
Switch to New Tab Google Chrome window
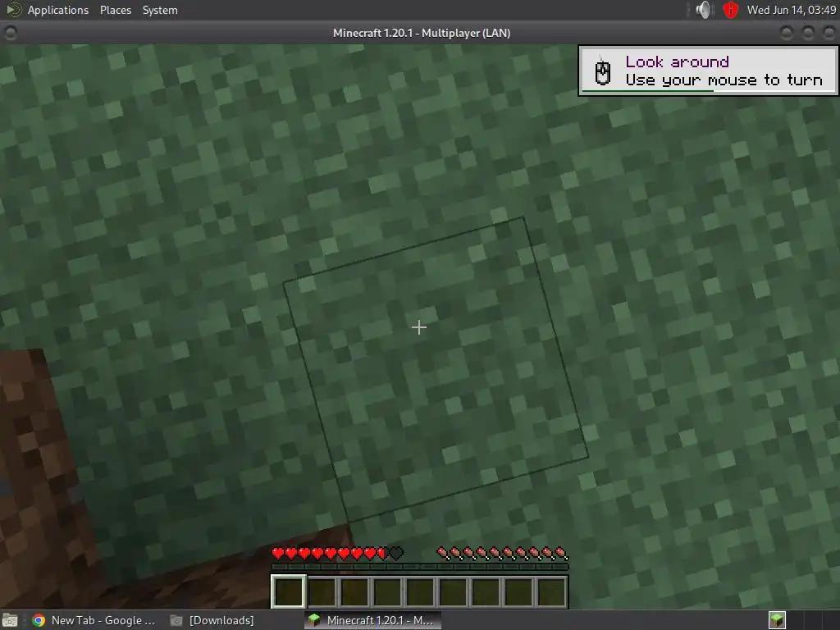pyautogui.click(x=94, y=620)
